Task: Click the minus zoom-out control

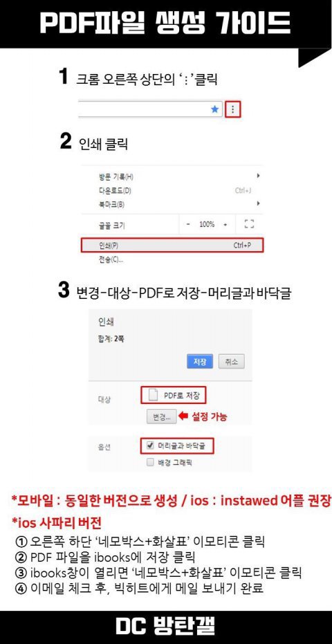Action: tap(188, 225)
